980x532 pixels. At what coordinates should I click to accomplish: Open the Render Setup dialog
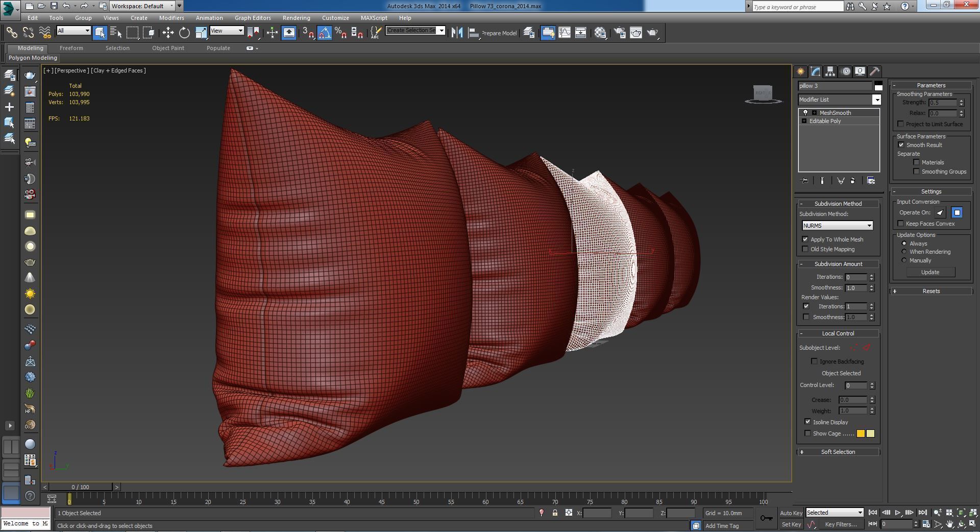pos(620,33)
